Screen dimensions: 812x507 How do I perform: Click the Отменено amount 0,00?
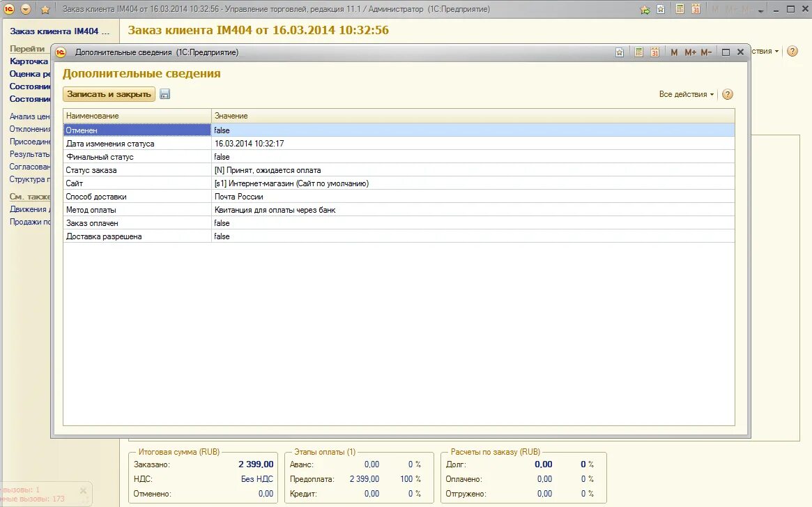coord(266,494)
